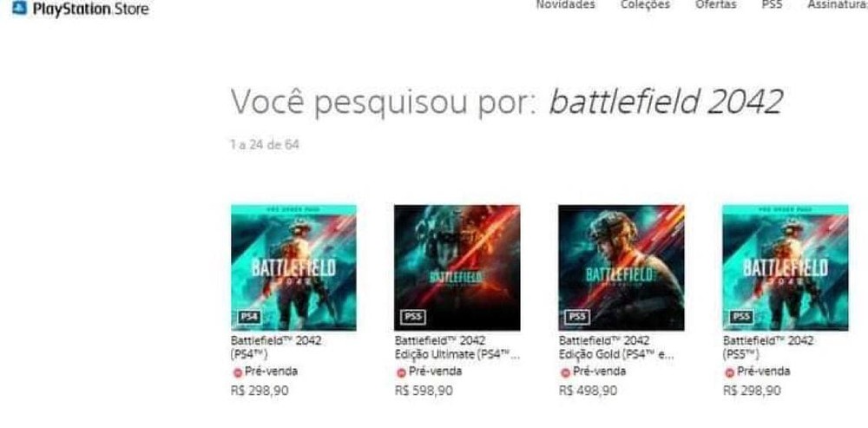Select the Ultimate Edition cover thumbnail
This screenshot has height=428, width=868.
[x=457, y=267]
